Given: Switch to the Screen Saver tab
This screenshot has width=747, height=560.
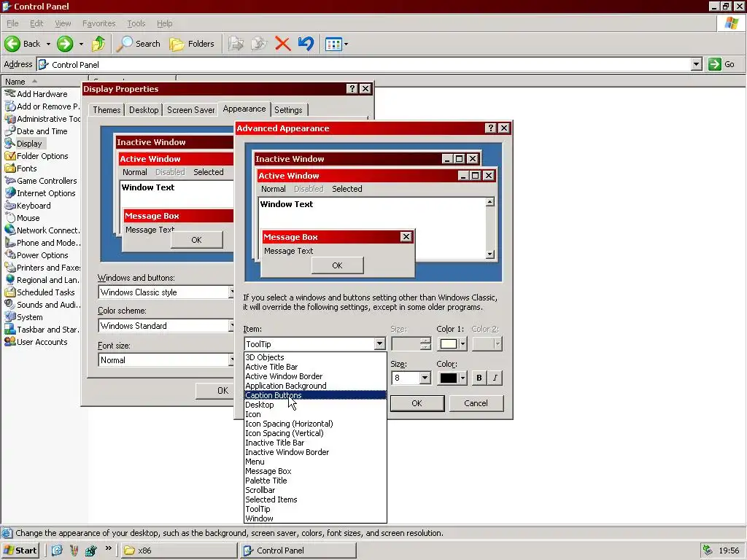Looking at the screenshot, I should coord(190,110).
